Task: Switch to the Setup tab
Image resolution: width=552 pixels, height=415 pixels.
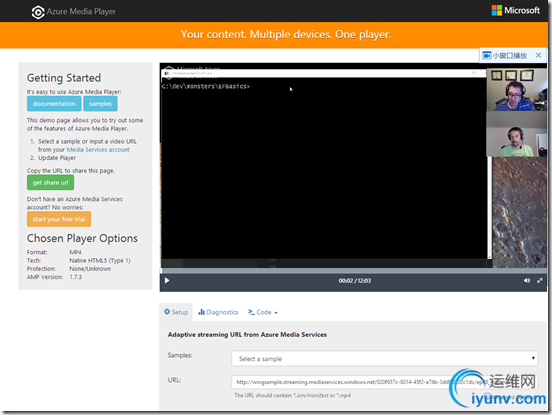Action: click(176, 312)
